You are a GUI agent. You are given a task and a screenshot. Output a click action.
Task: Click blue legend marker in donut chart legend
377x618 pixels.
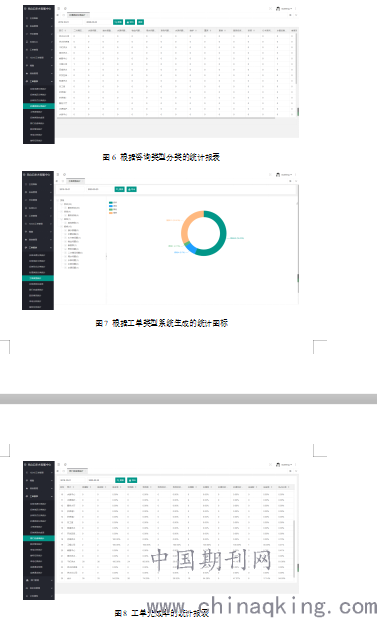111,206
